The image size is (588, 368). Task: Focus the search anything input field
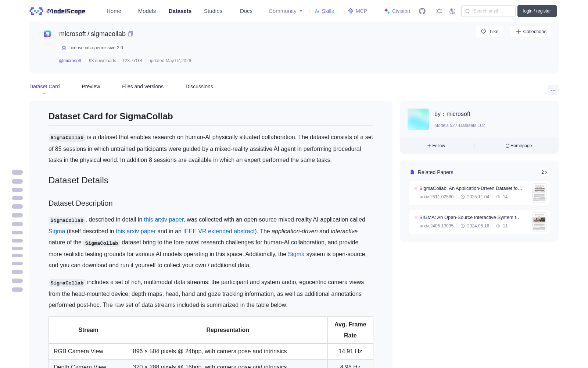coord(488,11)
